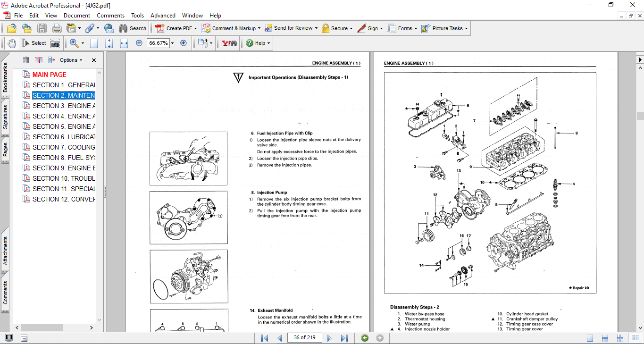The image size is (644, 344).
Task: Switch to Single Page layout
Action: click(x=590, y=338)
